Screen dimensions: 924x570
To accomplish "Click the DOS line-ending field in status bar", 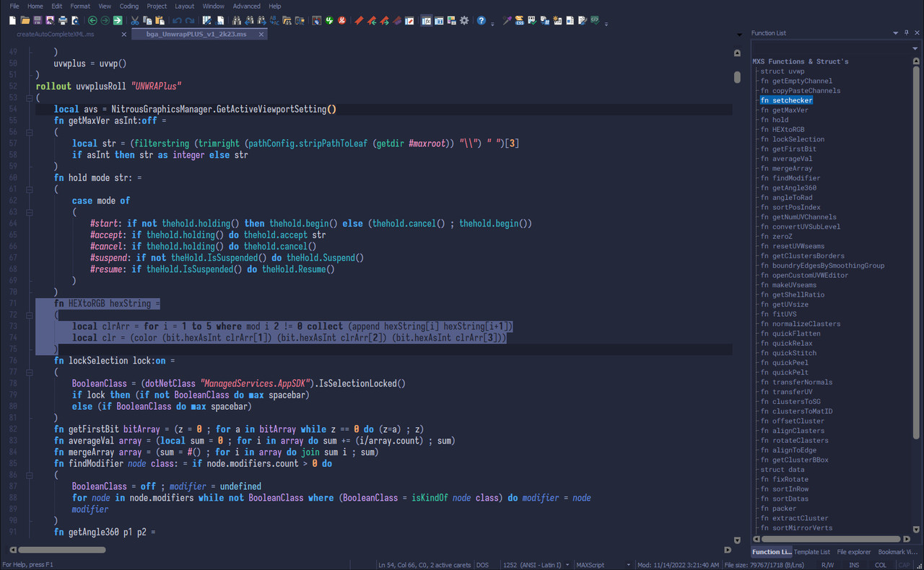I will 482,565.
